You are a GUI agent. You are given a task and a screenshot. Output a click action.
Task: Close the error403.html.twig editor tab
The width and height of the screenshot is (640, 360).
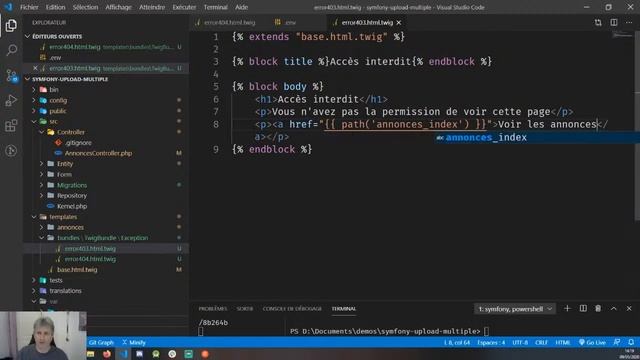[399, 22]
